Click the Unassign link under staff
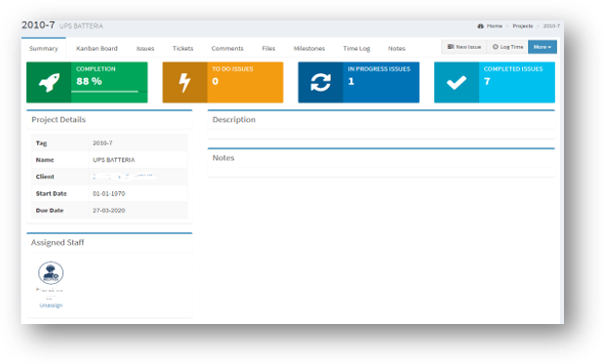This screenshot has width=604, height=364. [51, 305]
